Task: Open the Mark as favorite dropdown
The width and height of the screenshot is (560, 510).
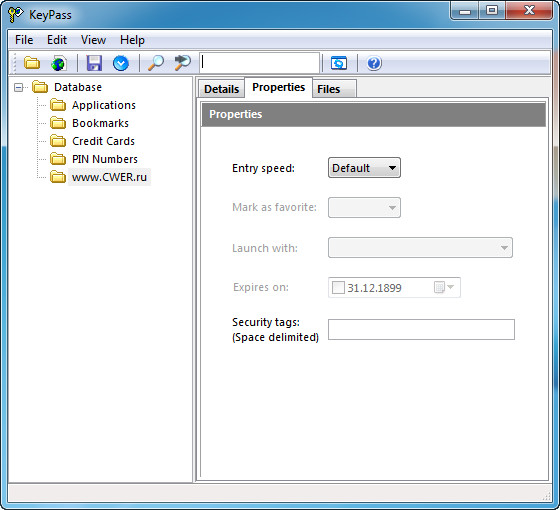Action: pos(364,208)
